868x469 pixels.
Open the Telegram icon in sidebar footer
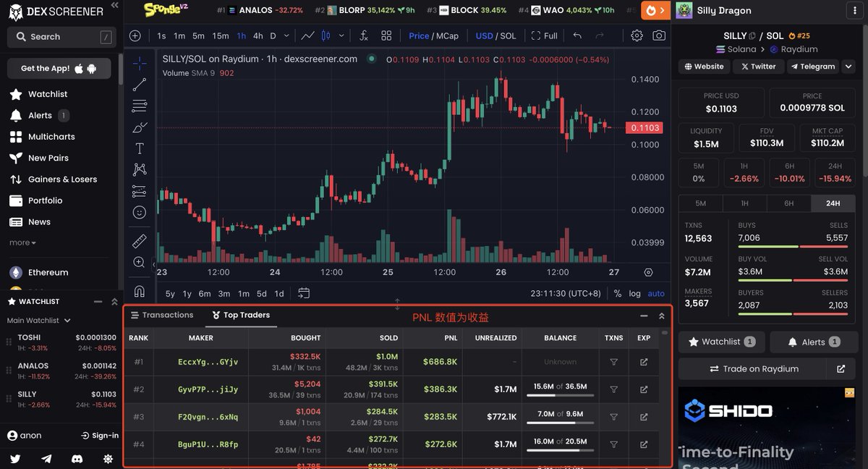[x=46, y=459]
